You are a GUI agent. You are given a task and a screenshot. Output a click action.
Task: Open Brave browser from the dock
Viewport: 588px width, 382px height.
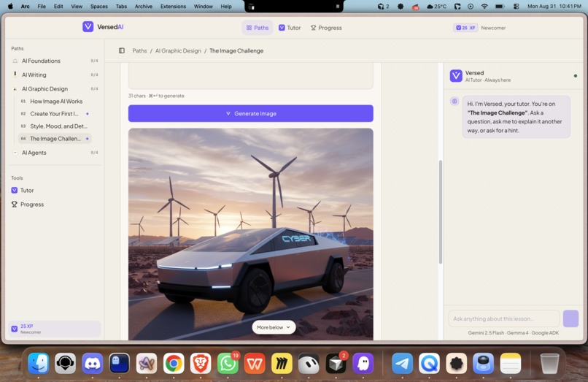pyautogui.click(x=201, y=363)
